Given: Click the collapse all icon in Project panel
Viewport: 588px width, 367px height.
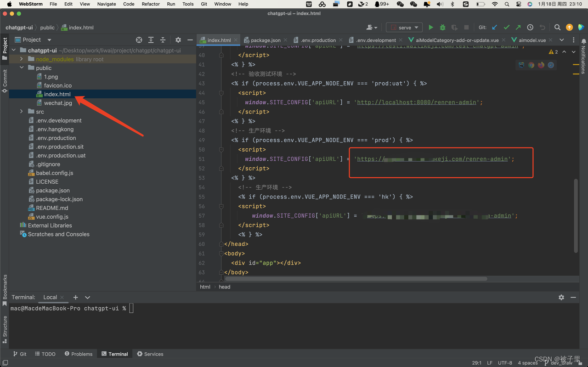Looking at the screenshot, I should [x=163, y=40].
